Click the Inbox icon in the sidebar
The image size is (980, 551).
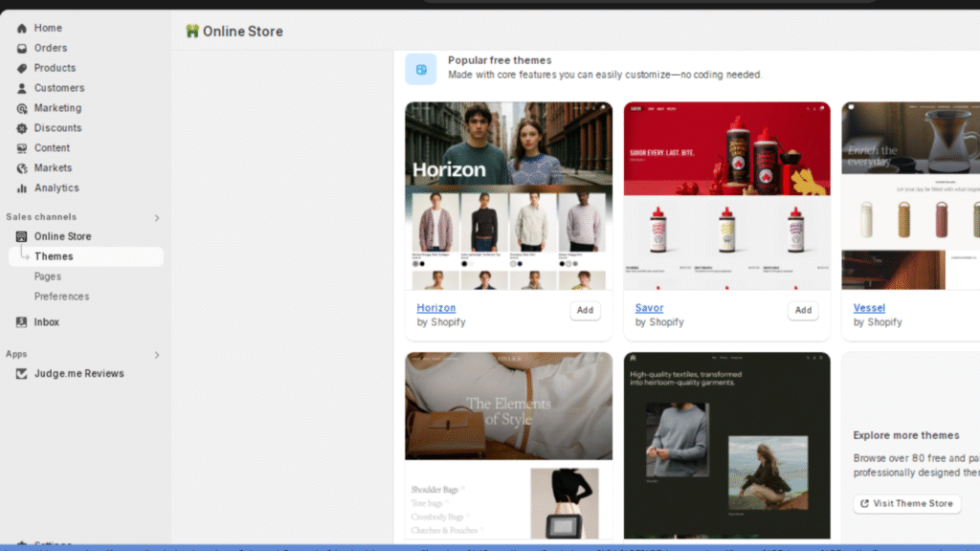click(21, 322)
